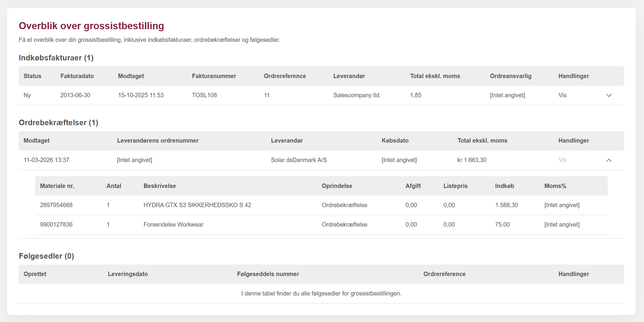
Task: Click the kr 1.663,30 total amount
Action: click(x=472, y=160)
